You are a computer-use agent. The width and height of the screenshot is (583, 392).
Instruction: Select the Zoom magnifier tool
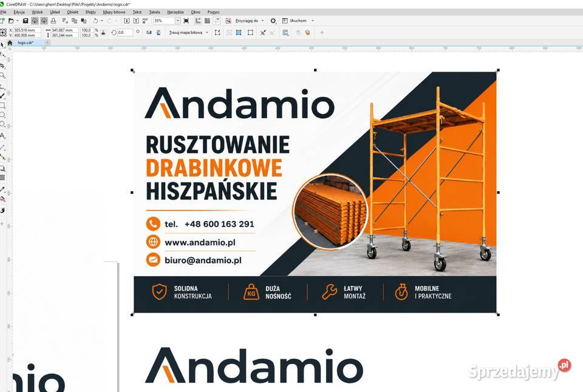coord(2,75)
